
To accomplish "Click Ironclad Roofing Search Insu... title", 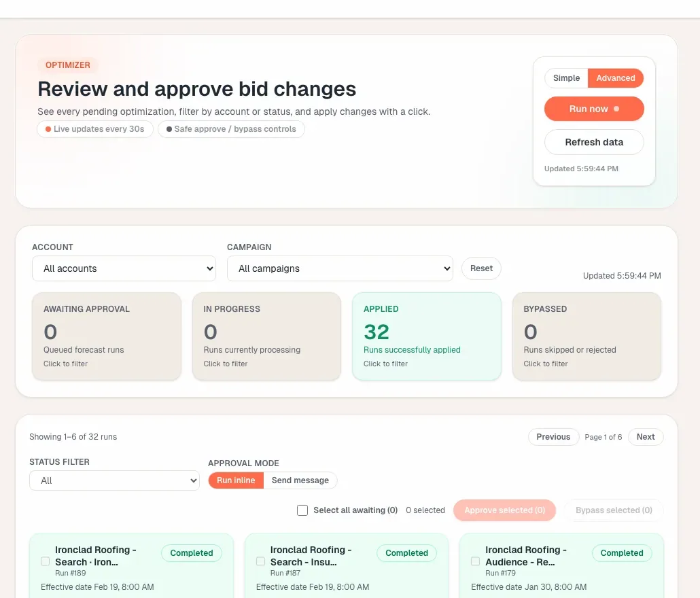I will point(311,556).
